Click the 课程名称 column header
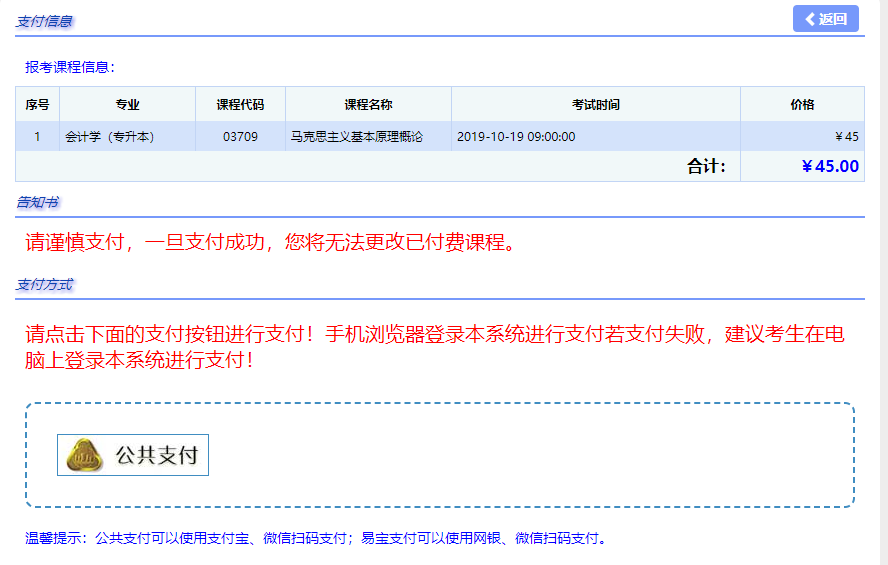Viewport: 888px width, 565px height. point(368,105)
